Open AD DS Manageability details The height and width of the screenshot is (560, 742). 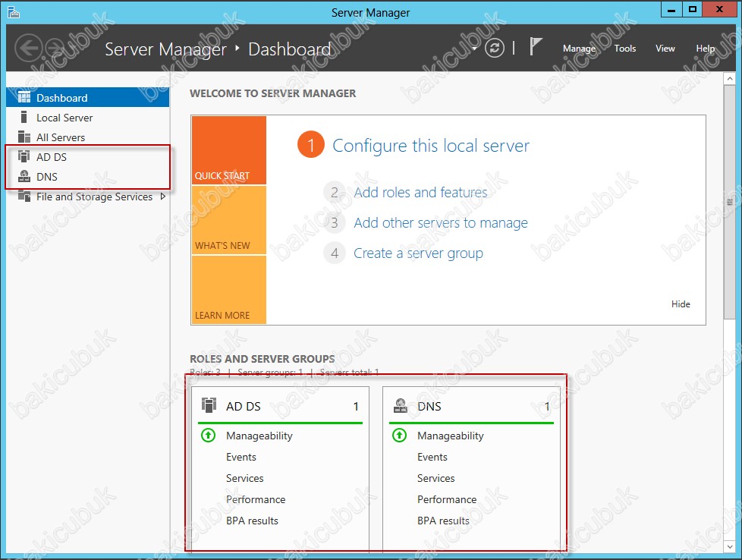click(x=259, y=436)
